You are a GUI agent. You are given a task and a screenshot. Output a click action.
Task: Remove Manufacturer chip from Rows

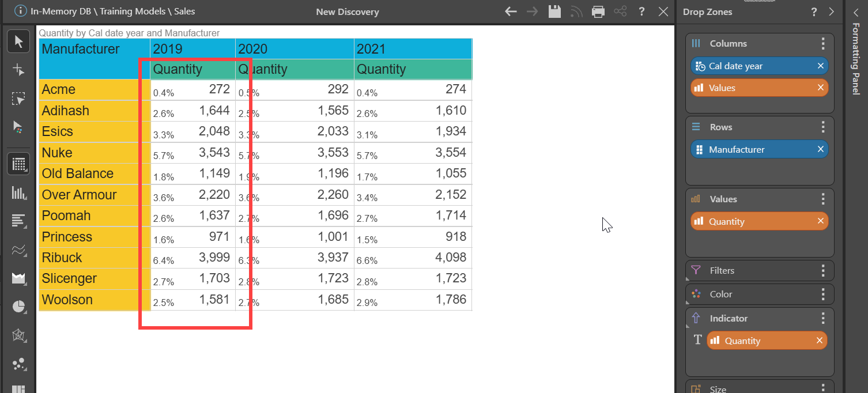click(820, 150)
